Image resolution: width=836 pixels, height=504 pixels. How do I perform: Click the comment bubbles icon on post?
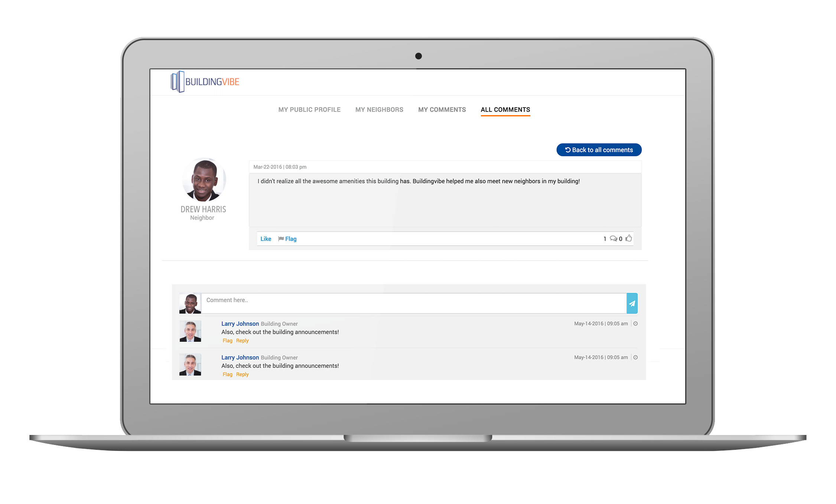pos(613,239)
